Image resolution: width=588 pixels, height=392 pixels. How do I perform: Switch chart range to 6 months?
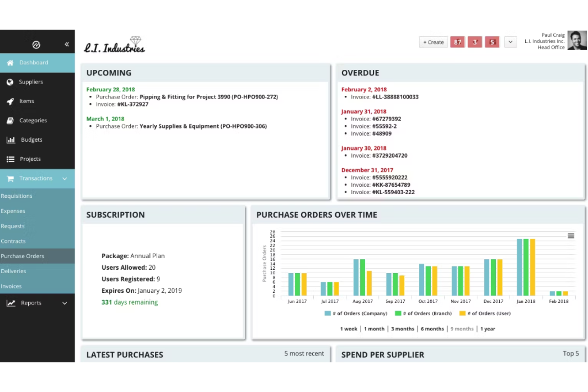[432, 329]
